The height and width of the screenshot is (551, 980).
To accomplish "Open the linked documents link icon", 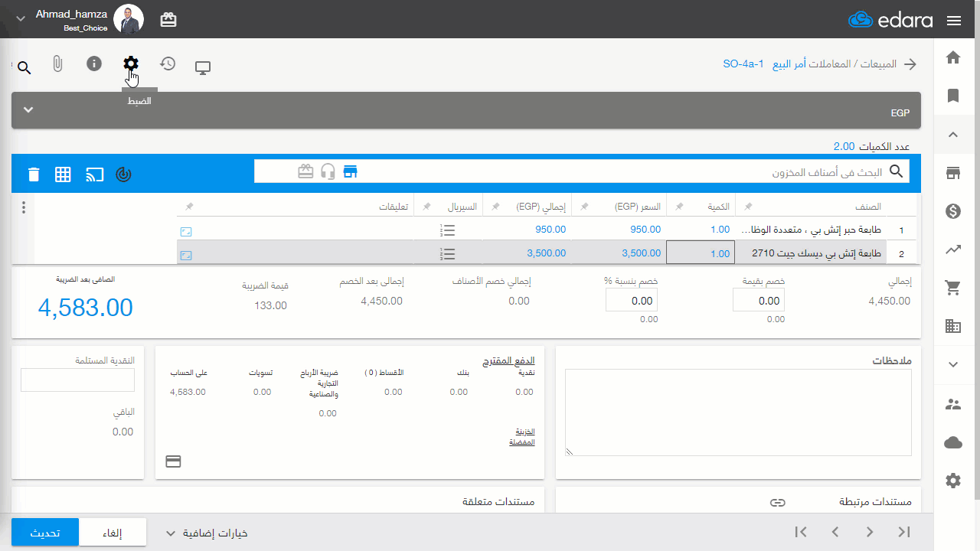I will click(x=778, y=503).
